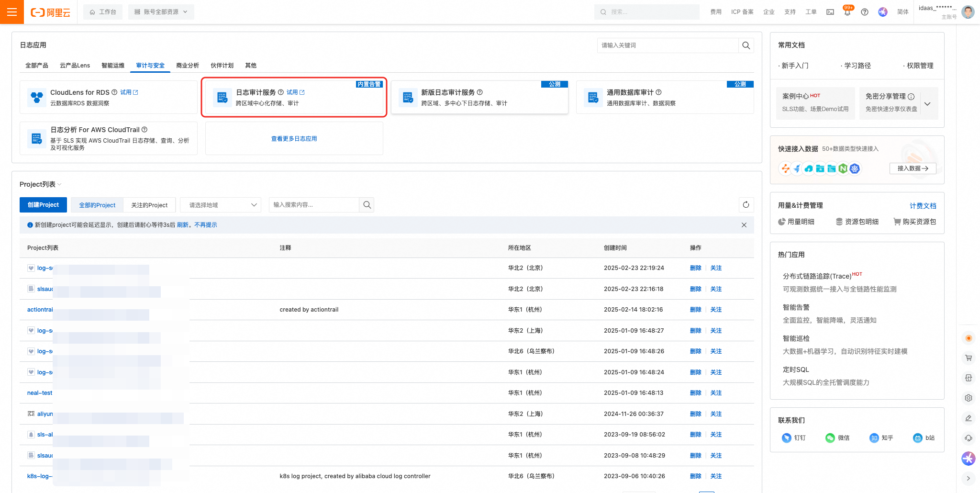Click the shopping cart icon in right sidebar
Image resolution: width=980 pixels, height=493 pixels.
969,358
